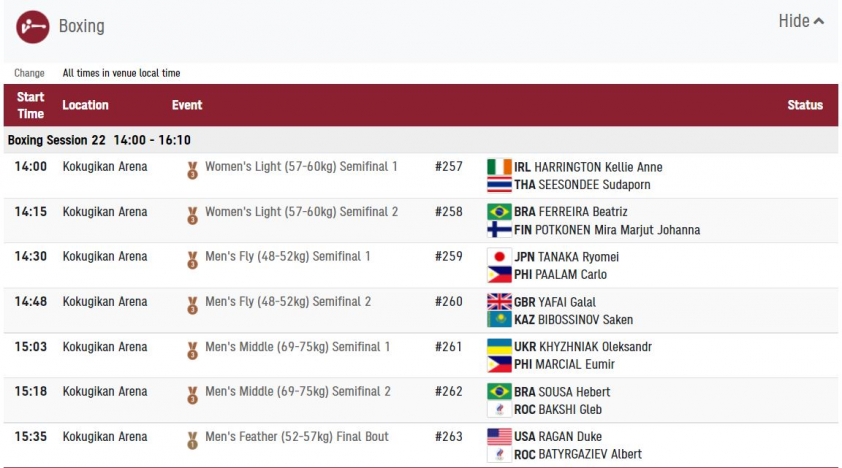This screenshot has width=842, height=468.
Task: Click the Ukraine flag beside KHYZHNIAK Oleksandr
Action: 499,347
